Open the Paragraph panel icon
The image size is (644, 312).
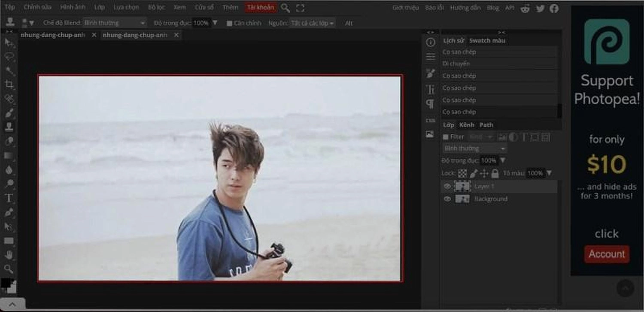[430, 104]
